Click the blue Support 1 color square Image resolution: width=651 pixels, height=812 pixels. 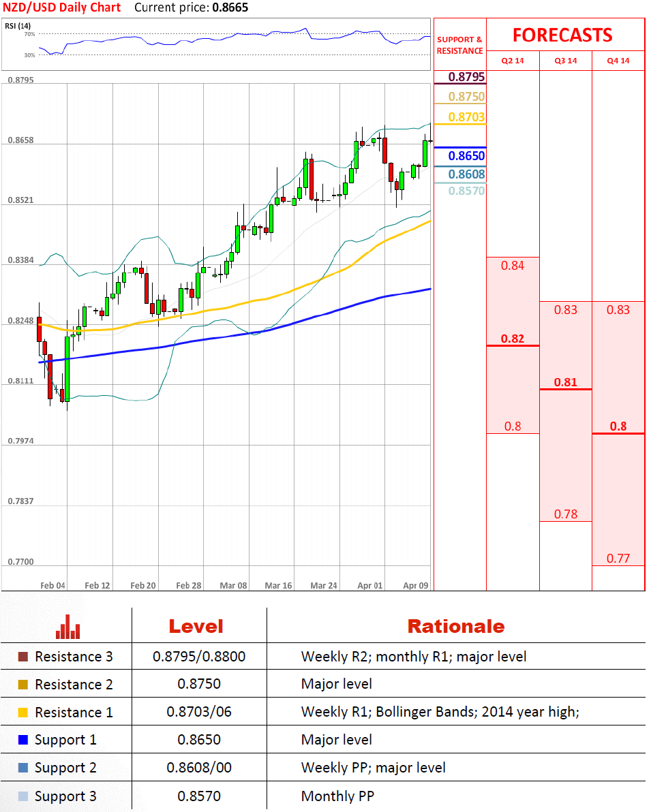coord(23,740)
